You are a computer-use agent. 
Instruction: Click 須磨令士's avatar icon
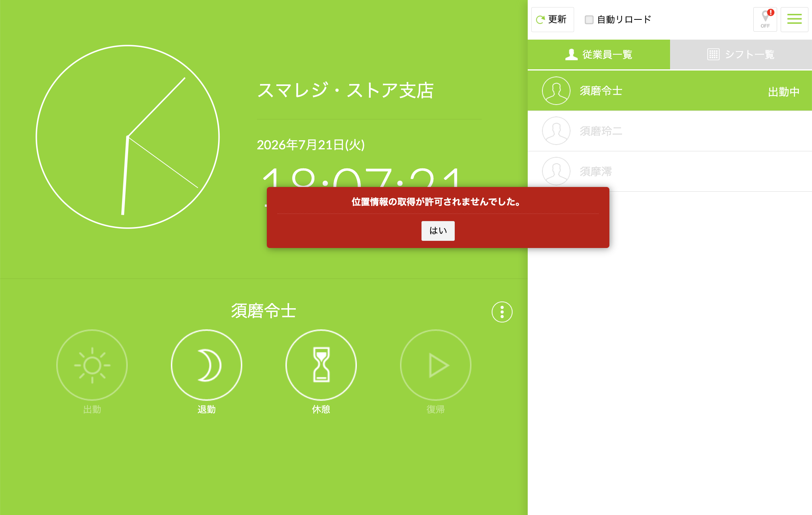point(556,91)
